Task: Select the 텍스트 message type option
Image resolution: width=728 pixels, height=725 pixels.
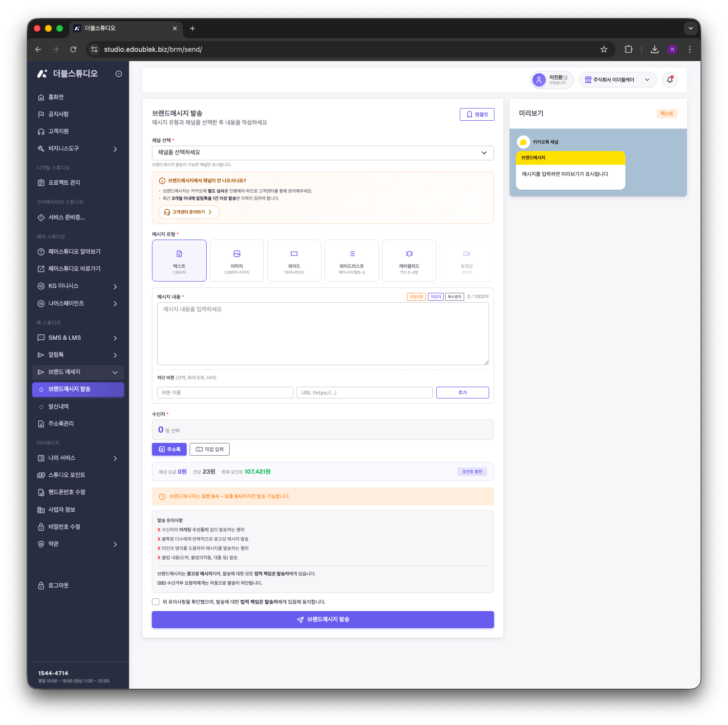Action: coord(179,261)
